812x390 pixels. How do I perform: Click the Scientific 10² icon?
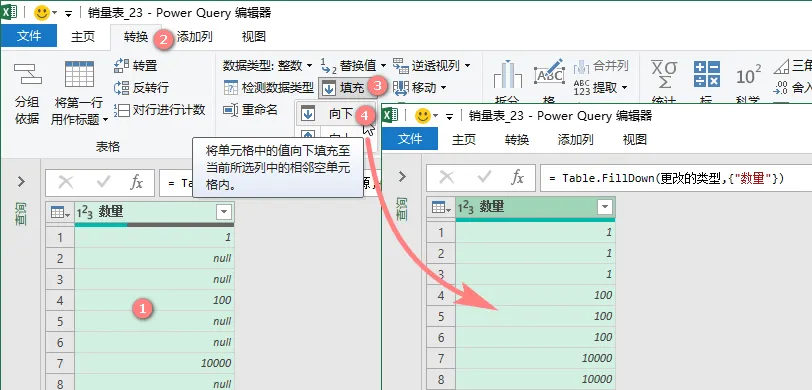point(748,76)
